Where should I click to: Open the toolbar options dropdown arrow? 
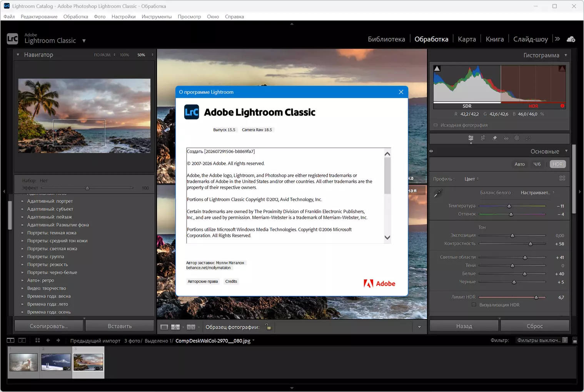tap(419, 327)
